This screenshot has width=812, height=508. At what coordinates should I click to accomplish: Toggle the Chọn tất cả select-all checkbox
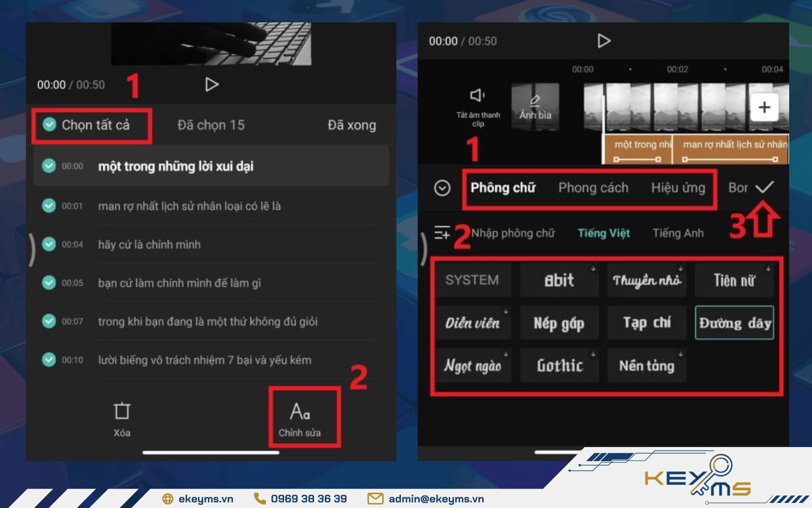(x=49, y=124)
